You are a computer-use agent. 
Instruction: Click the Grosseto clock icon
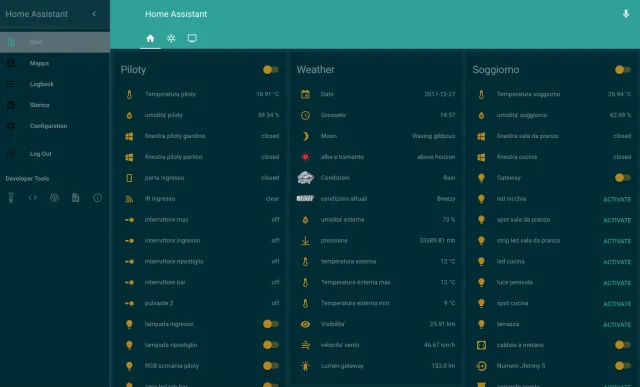click(x=305, y=115)
